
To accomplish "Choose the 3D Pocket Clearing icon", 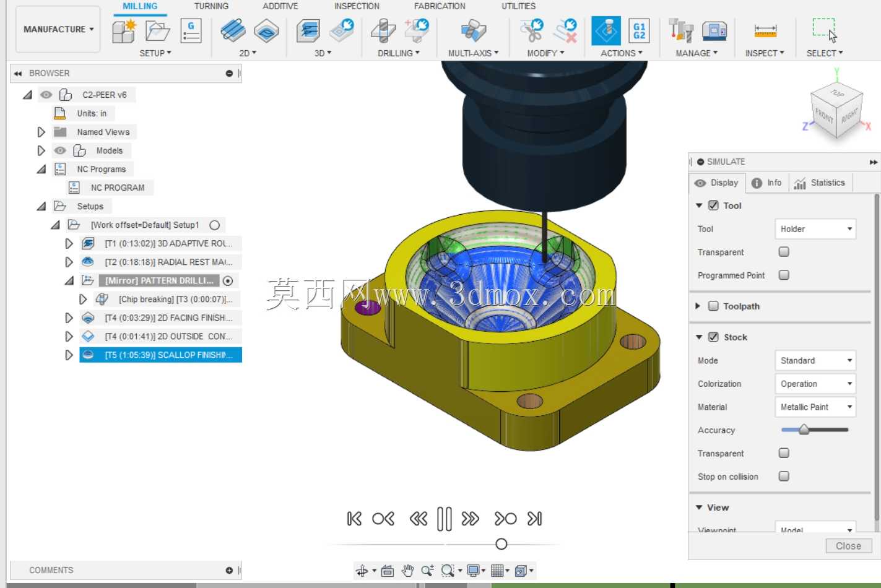I will (342, 30).
